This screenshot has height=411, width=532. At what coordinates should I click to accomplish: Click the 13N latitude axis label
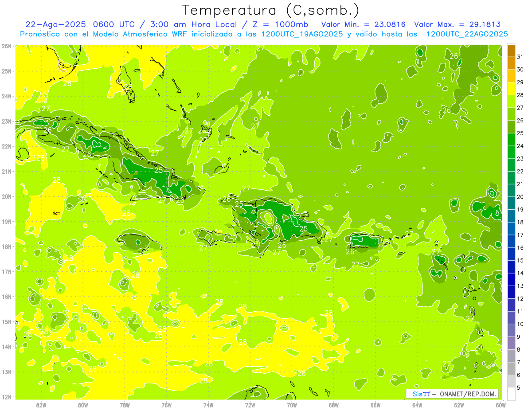pos(7,372)
